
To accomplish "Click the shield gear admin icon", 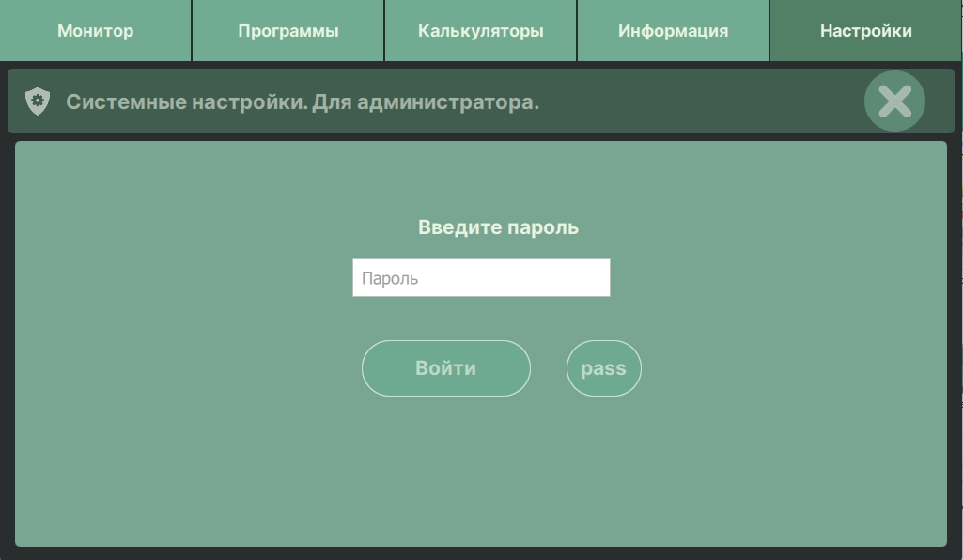I will tap(38, 101).
